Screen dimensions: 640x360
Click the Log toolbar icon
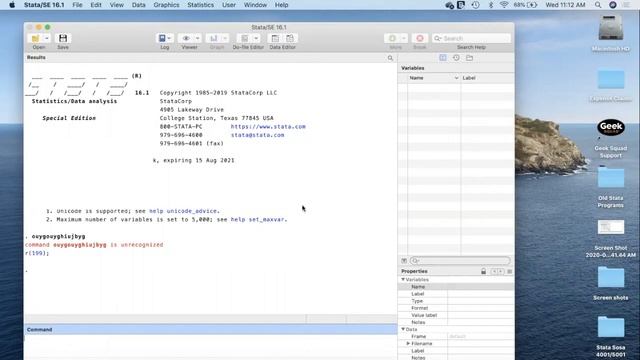pos(162,38)
